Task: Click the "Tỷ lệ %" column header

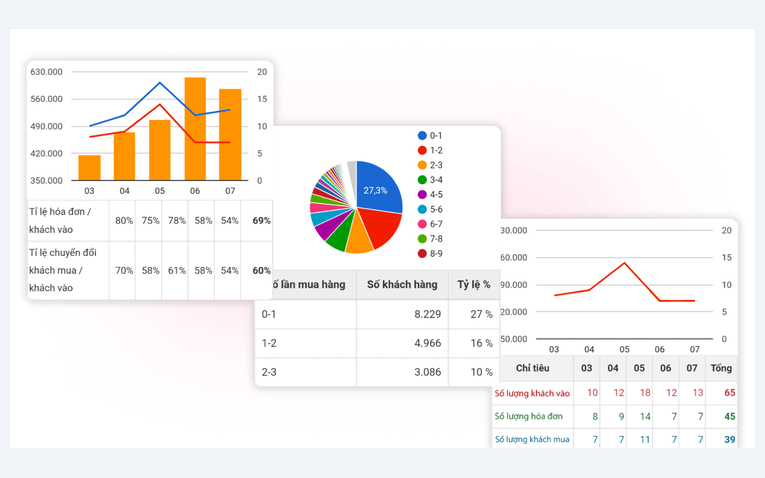Action: point(474,284)
